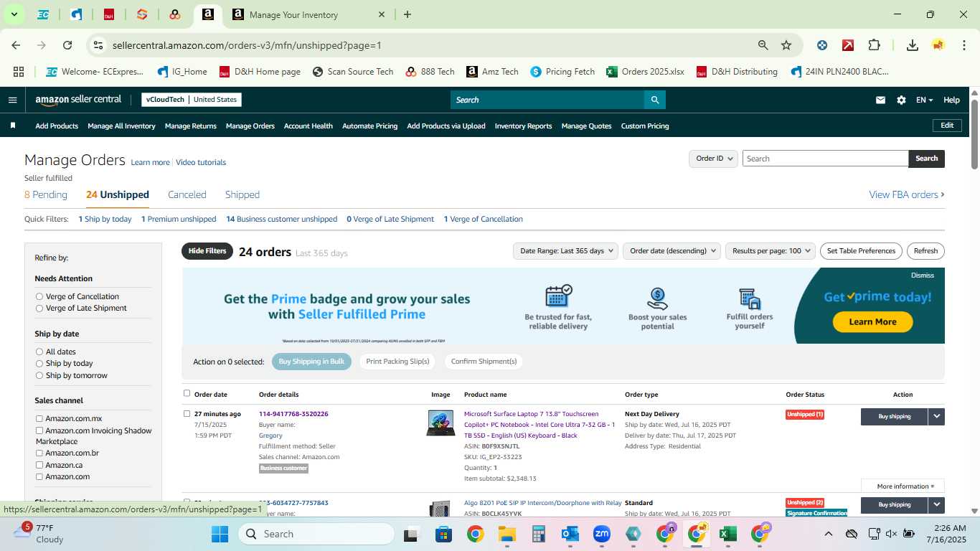Click the Microsoft Surface Laptop product thumbnail
980x551 pixels.
point(440,423)
